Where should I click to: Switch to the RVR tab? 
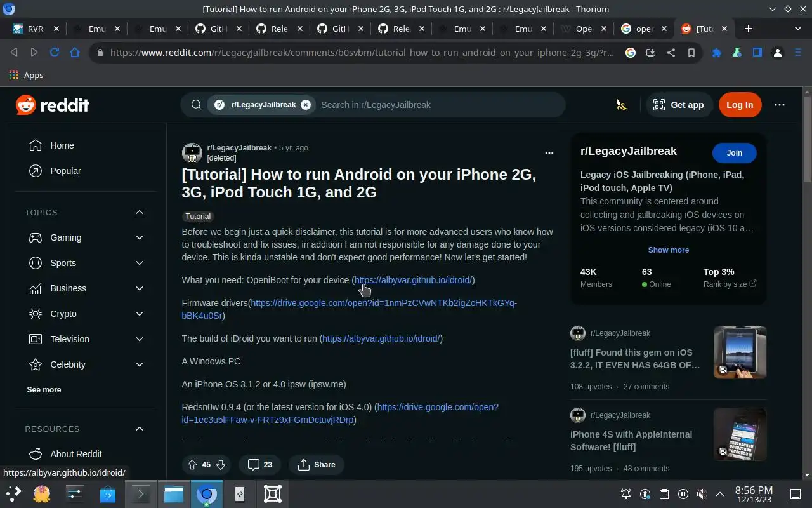36,29
